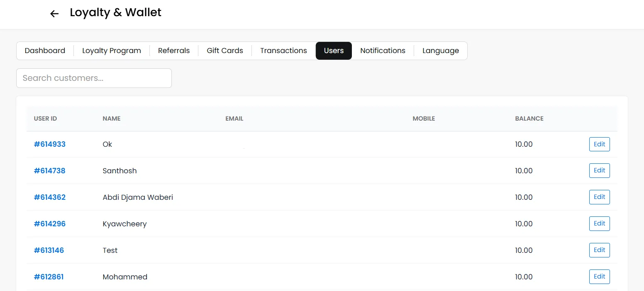
Task: Click the NAME column header
Action: (x=112, y=119)
